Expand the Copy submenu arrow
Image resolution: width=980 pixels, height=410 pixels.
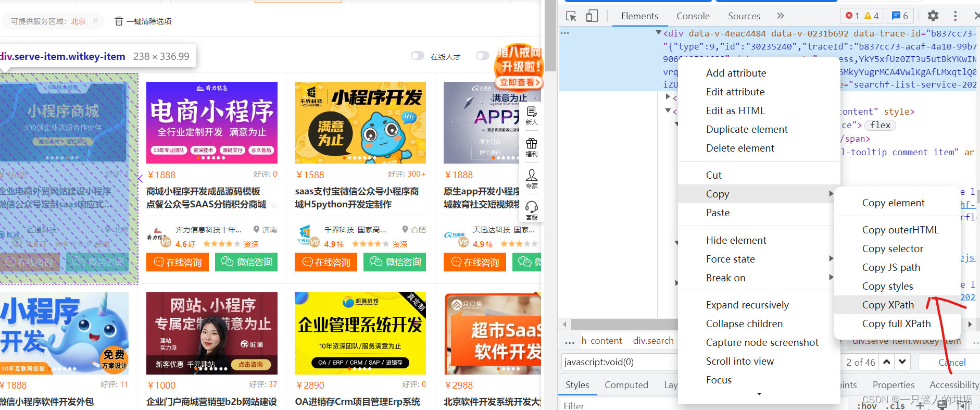click(831, 194)
